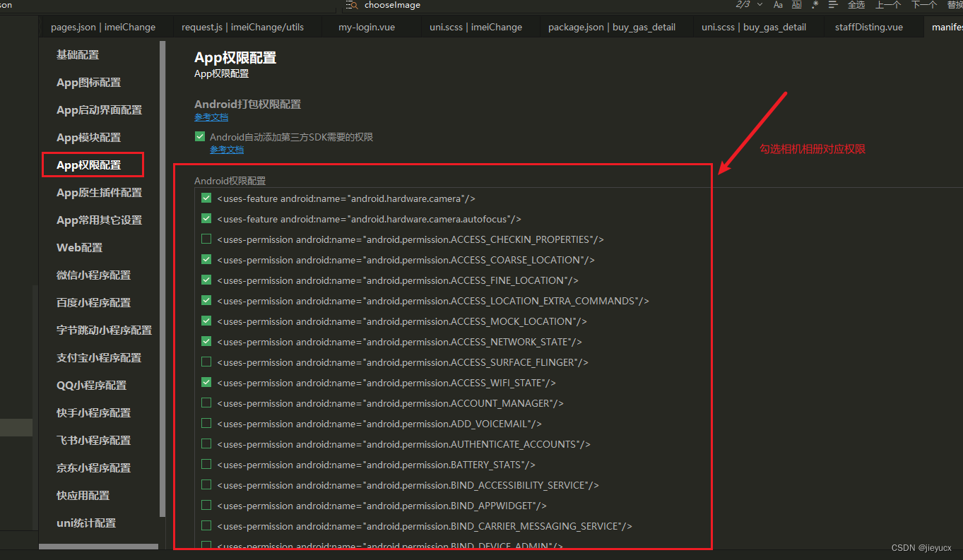
Task: Click the lines icon in find bar
Action: (x=833, y=5)
